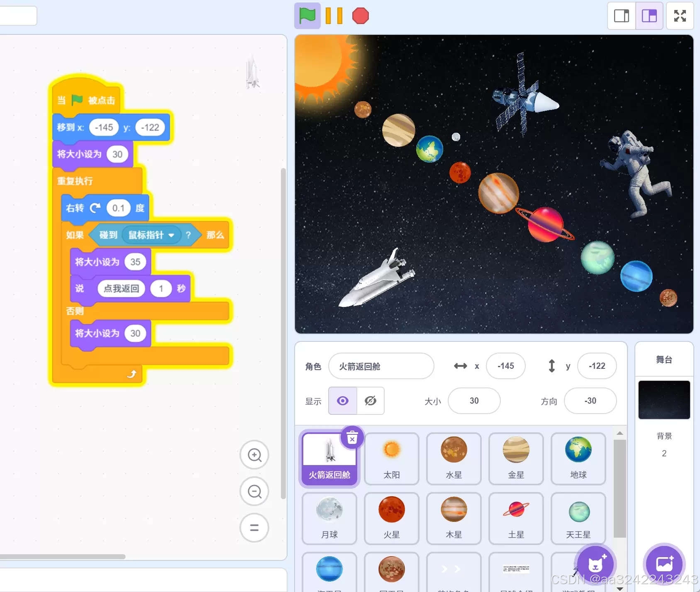This screenshot has height=592, width=700.
Task: Select the blue Neptune sprite in list
Action: click(329, 573)
